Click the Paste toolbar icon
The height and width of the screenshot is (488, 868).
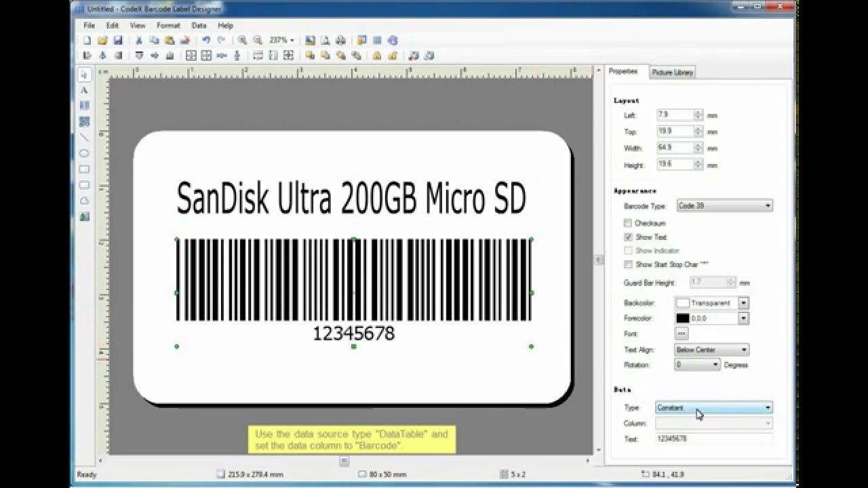tap(170, 41)
